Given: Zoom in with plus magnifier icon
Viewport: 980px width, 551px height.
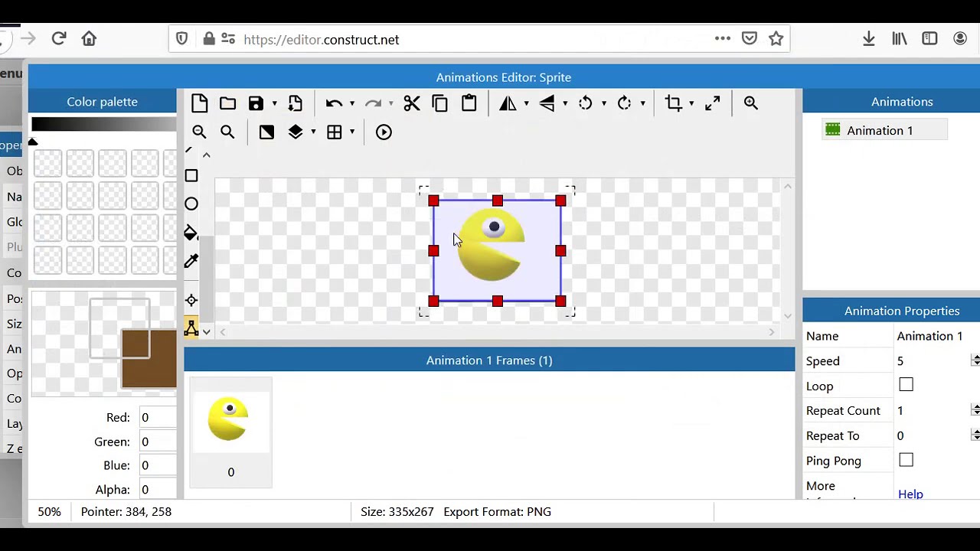Looking at the screenshot, I should coord(751,103).
